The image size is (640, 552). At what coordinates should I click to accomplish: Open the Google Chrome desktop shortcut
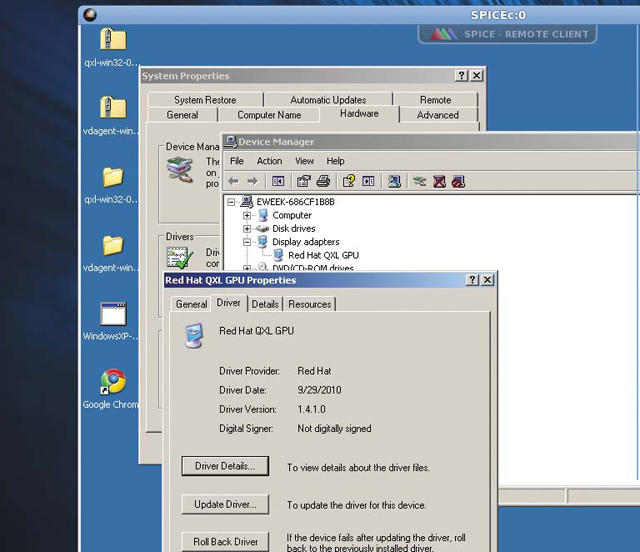pos(113,381)
